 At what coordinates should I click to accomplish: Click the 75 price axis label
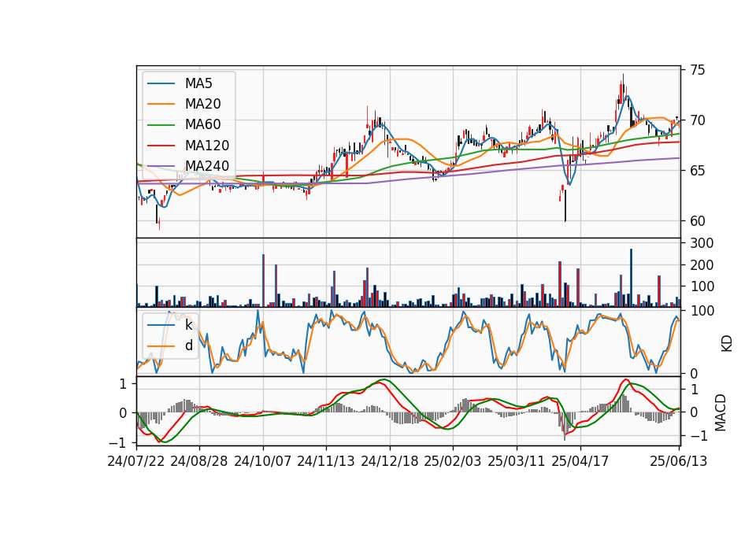(x=697, y=70)
